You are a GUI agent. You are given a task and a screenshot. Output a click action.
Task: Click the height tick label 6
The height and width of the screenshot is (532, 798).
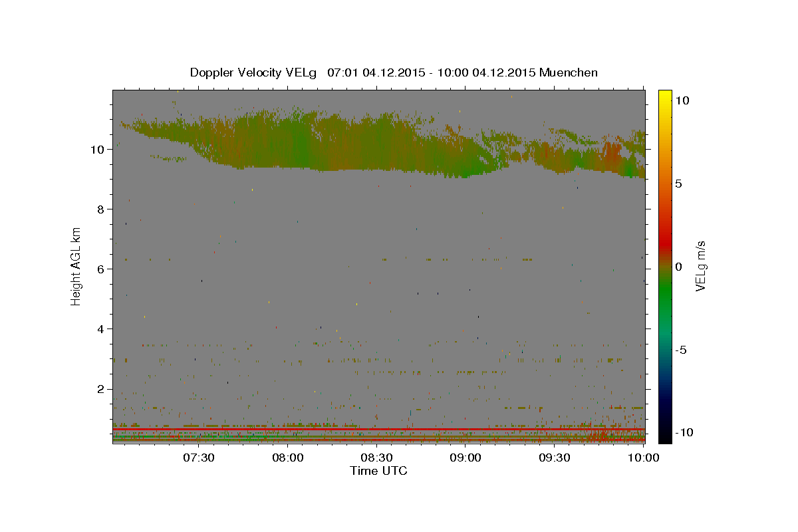(x=102, y=269)
